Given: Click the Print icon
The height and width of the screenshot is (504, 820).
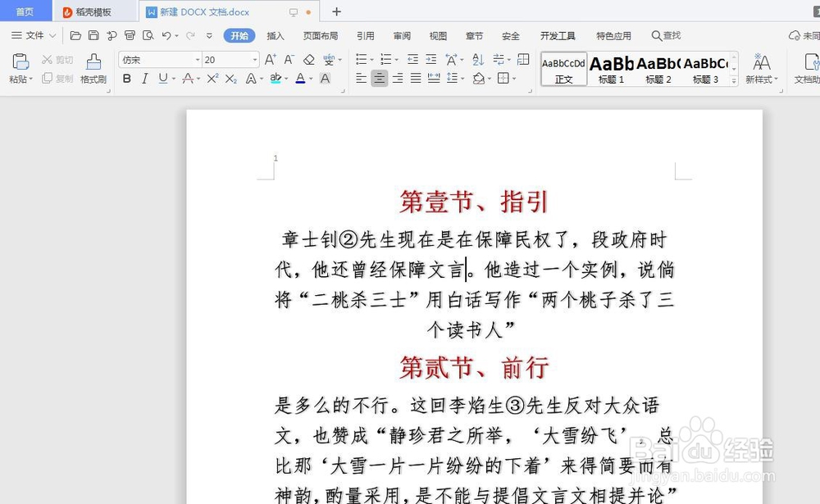Looking at the screenshot, I should click(130, 35).
